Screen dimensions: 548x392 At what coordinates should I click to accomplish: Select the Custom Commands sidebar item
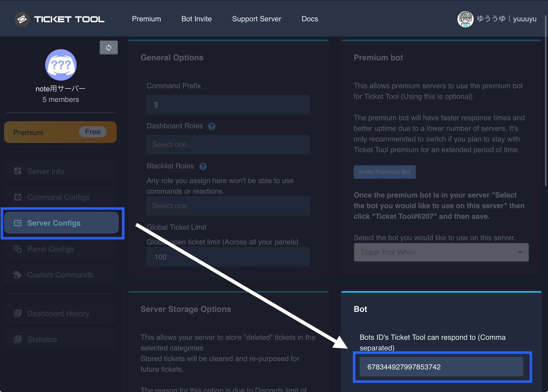pyautogui.click(x=60, y=275)
